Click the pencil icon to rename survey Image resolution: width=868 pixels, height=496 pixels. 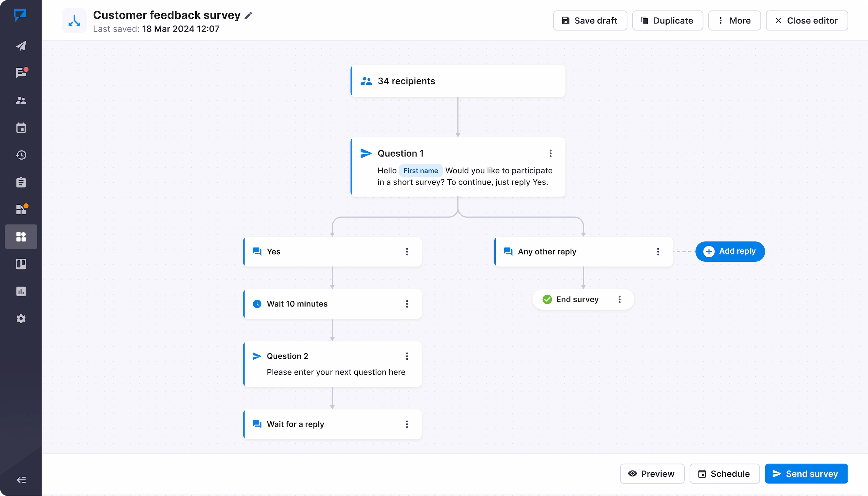(x=248, y=15)
